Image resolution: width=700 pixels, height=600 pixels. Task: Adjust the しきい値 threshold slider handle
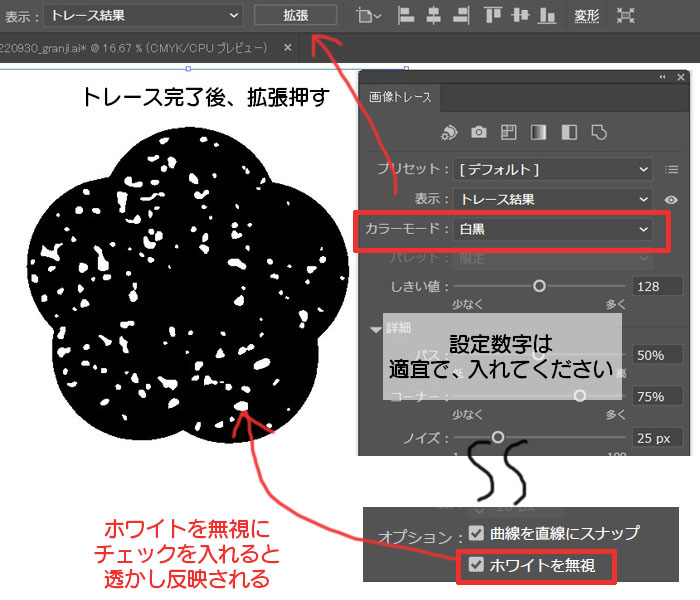click(539, 286)
